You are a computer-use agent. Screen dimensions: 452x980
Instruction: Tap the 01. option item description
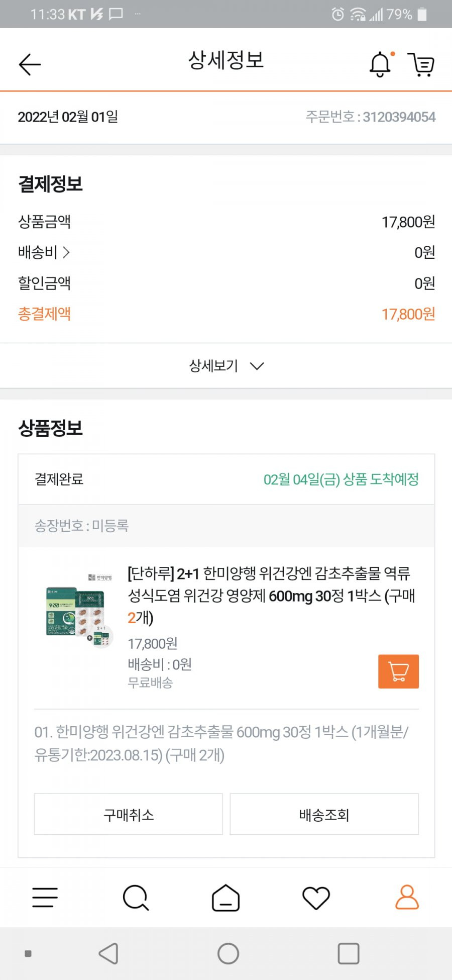pos(221,743)
